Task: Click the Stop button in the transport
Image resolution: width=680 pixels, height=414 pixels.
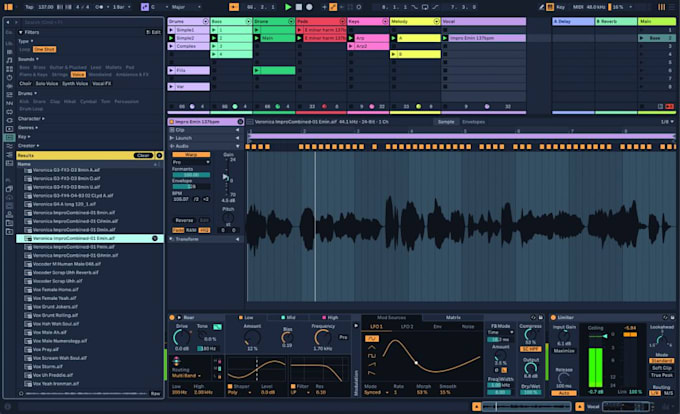Action: [299, 7]
